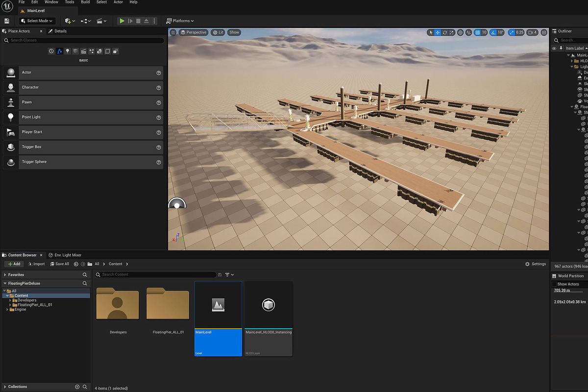This screenshot has width=588, height=392.
Task: Click Import in the Content Browser
Action: (36, 264)
